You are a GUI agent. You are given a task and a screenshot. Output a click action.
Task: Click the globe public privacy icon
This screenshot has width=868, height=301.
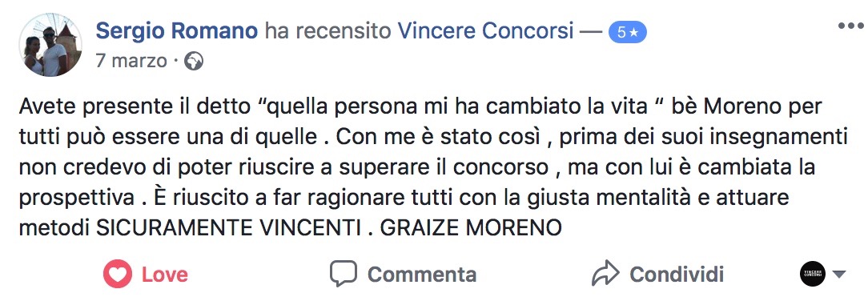point(194,61)
